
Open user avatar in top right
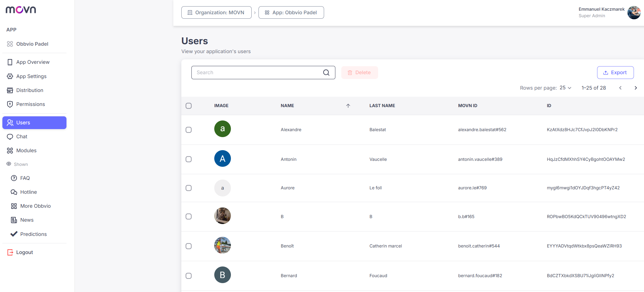click(634, 12)
